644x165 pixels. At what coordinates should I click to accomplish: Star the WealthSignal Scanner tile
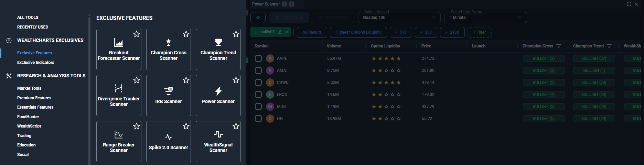(236, 126)
